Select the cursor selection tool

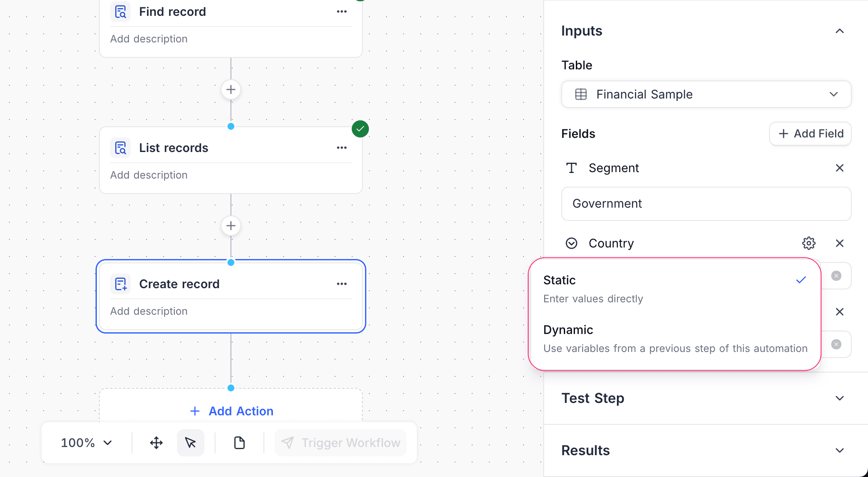pyautogui.click(x=190, y=443)
